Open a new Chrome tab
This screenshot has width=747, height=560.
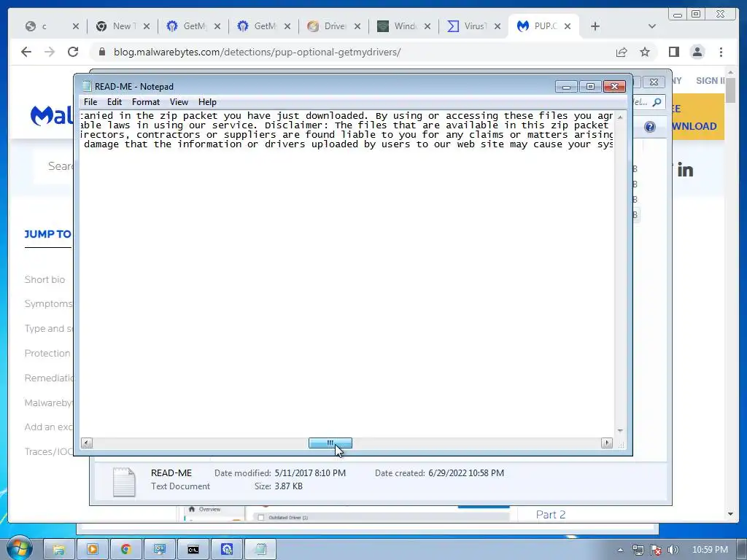click(x=595, y=26)
